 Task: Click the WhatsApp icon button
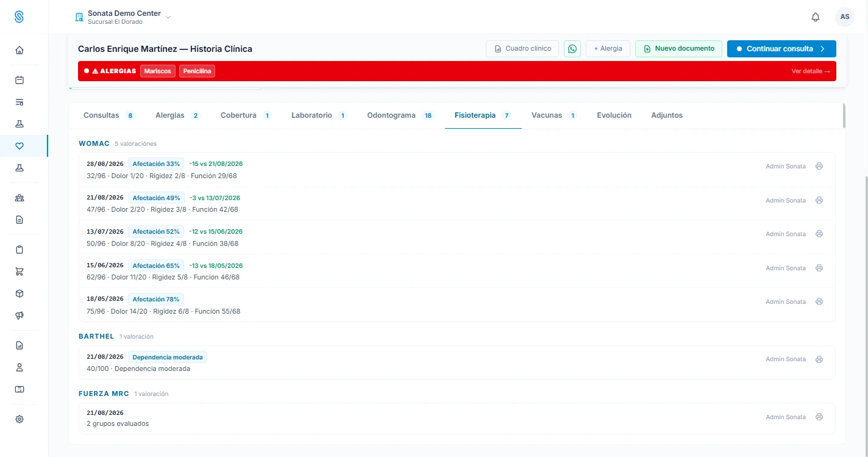point(572,49)
